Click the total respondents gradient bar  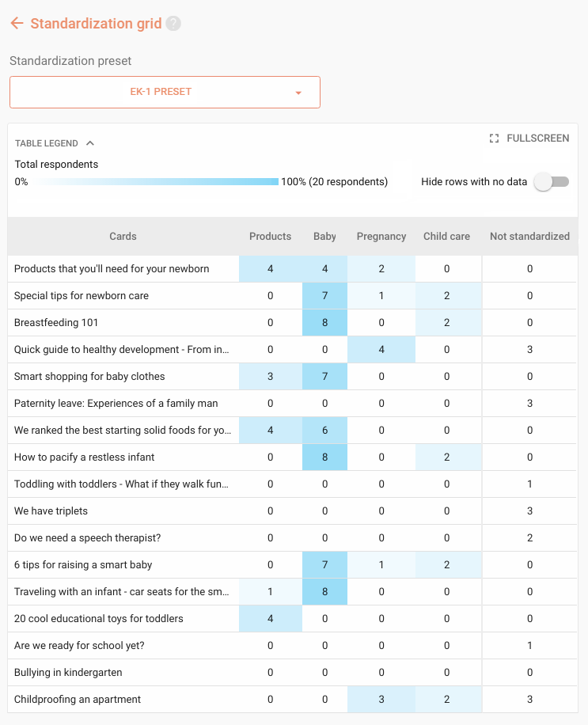(157, 182)
